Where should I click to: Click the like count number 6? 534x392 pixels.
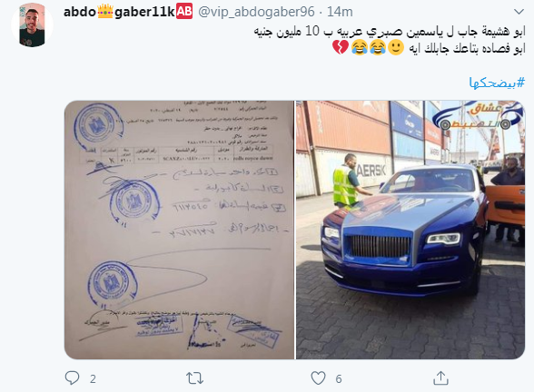click(x=339, y=378)
